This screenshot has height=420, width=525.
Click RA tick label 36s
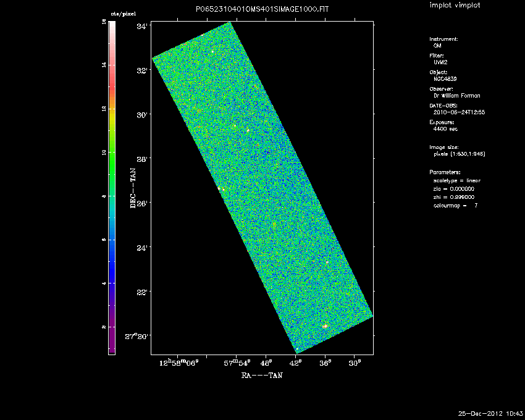[325, 363]
